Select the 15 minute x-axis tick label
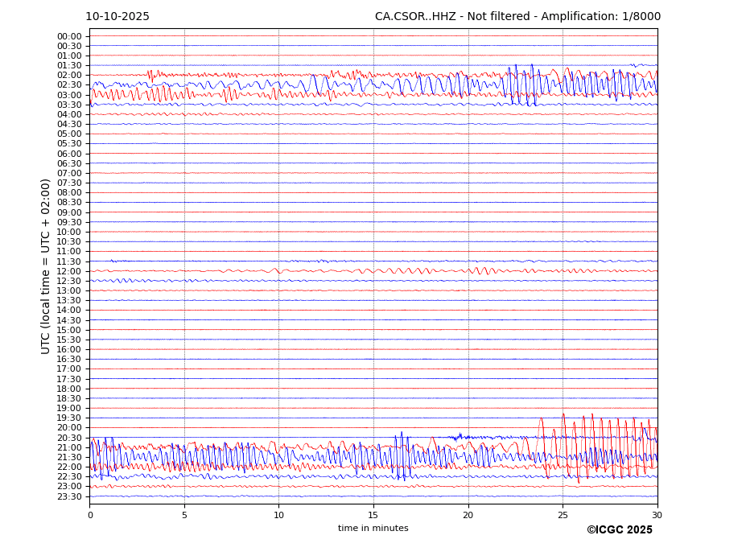The width and height of the screenshot is (746, 560). click(x=373, y=515)
